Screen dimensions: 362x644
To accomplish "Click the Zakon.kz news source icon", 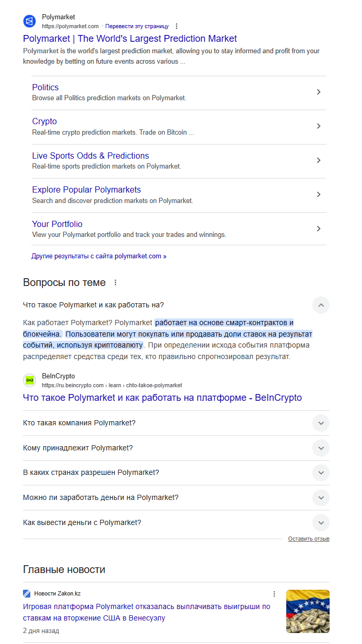I will coord(27,593).
